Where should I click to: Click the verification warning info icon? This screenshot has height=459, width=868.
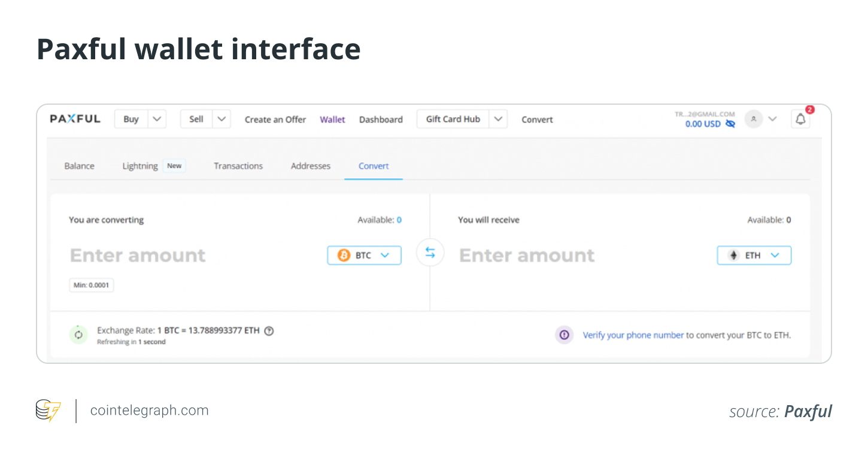564,335
